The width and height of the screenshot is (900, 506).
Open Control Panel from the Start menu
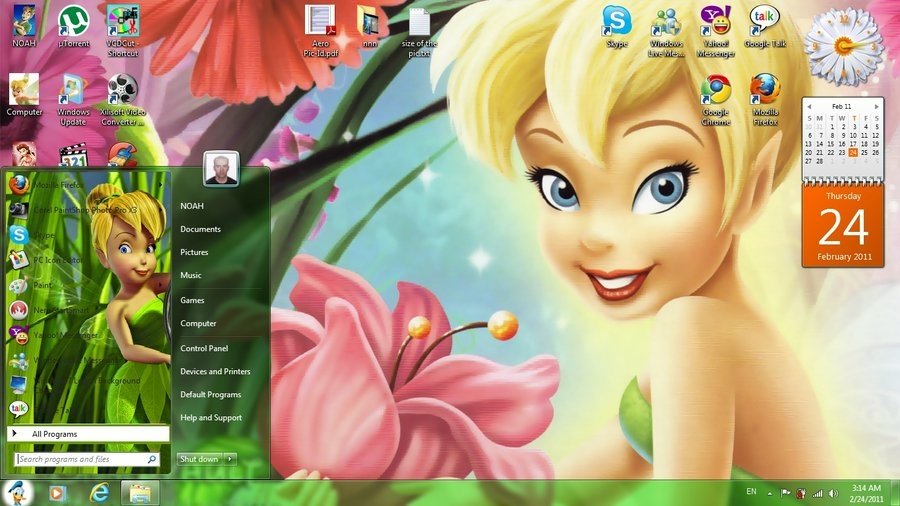(204, 348)
